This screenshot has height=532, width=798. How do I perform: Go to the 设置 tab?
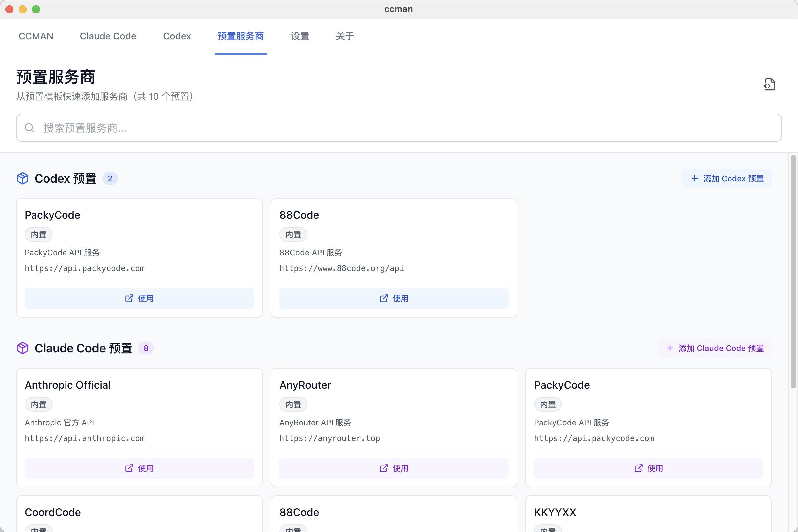(x=300, y=36)
